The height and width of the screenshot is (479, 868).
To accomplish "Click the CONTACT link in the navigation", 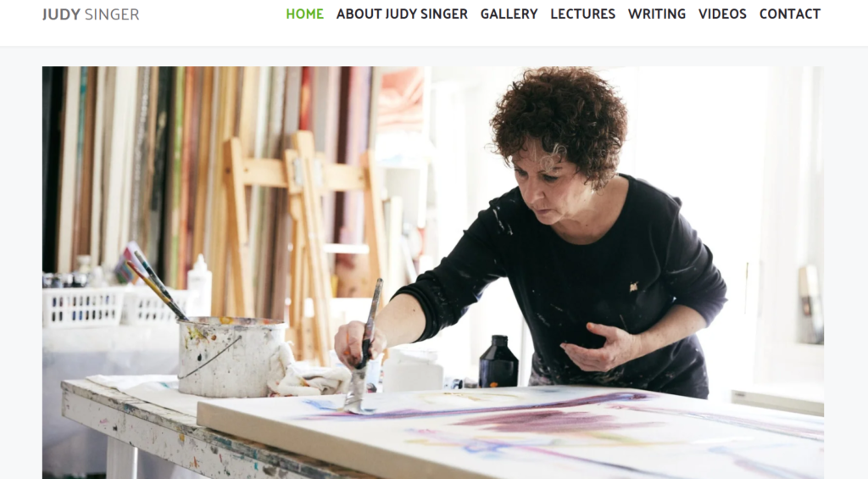I will [789, 14].
